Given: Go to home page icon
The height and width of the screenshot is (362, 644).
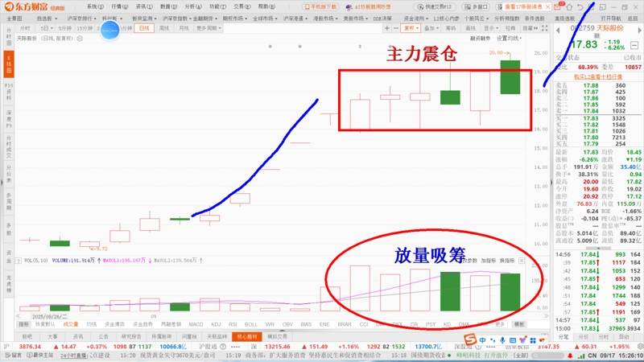Looking at the screenshot, I should point(569,7).
